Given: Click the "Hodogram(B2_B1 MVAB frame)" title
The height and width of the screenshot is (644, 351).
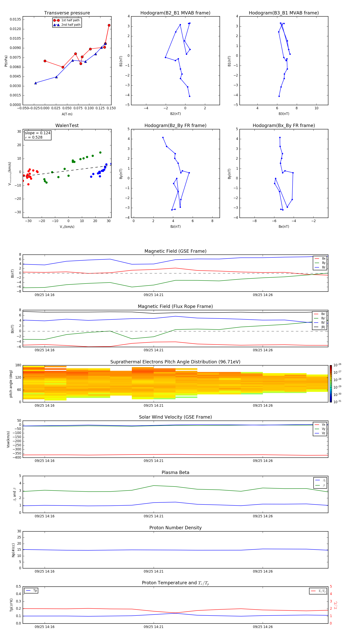Looking at the screenshot, I should click(x=175, y=13).
